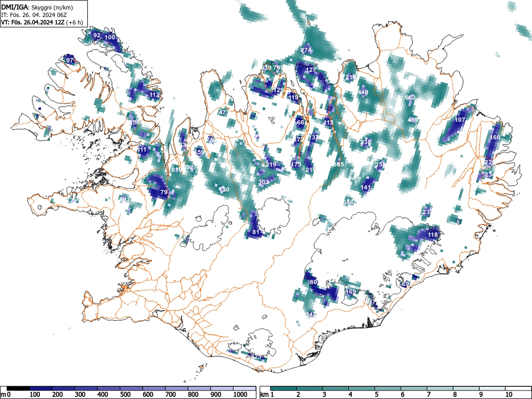Select the '79' label on the dark blue patch
This screenshot has height=399, width=532.
[x=164, y=192]
